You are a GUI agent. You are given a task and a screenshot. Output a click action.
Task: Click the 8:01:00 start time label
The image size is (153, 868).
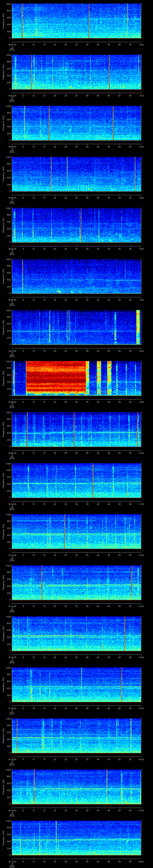tap(12, 44)
